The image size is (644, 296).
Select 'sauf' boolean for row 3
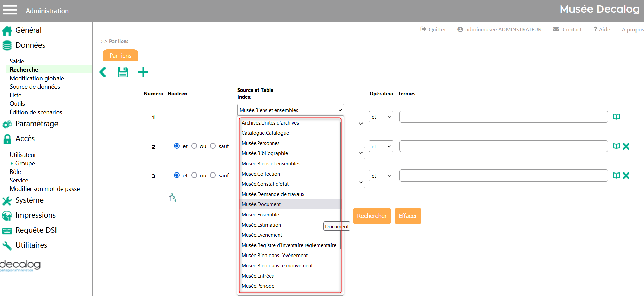(213, 175)
